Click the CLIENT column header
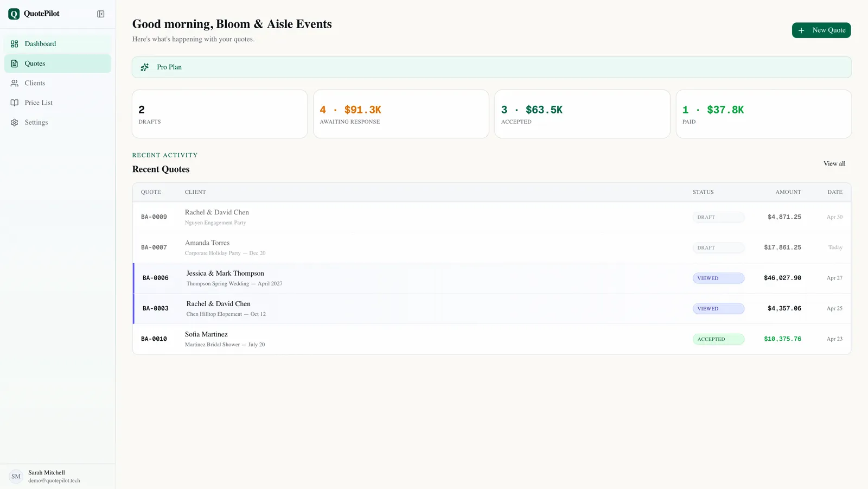868x489 pixels. [195, 192]
